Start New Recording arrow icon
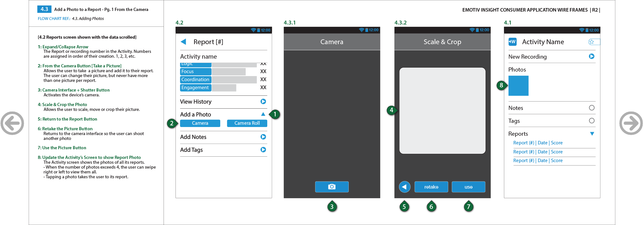Screen dimensions: 644x225 [x=592, y=56]
